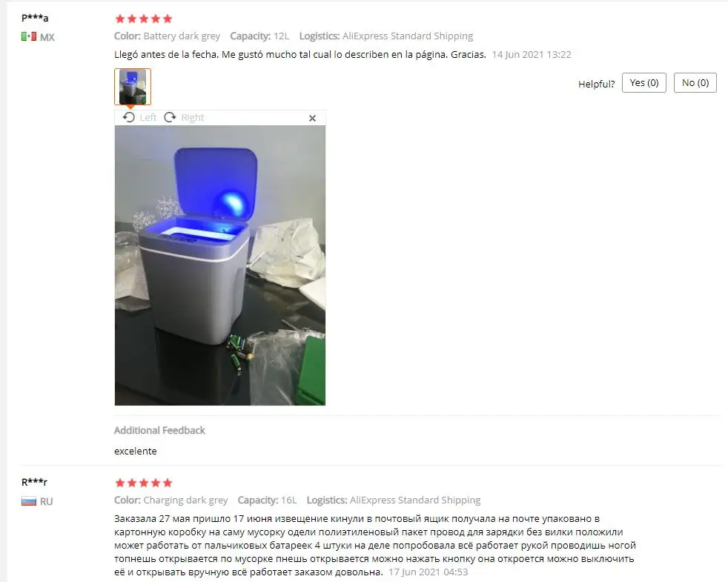Click the Additional Feedback heading
728x582 pixels.
[x=159, y=430]
